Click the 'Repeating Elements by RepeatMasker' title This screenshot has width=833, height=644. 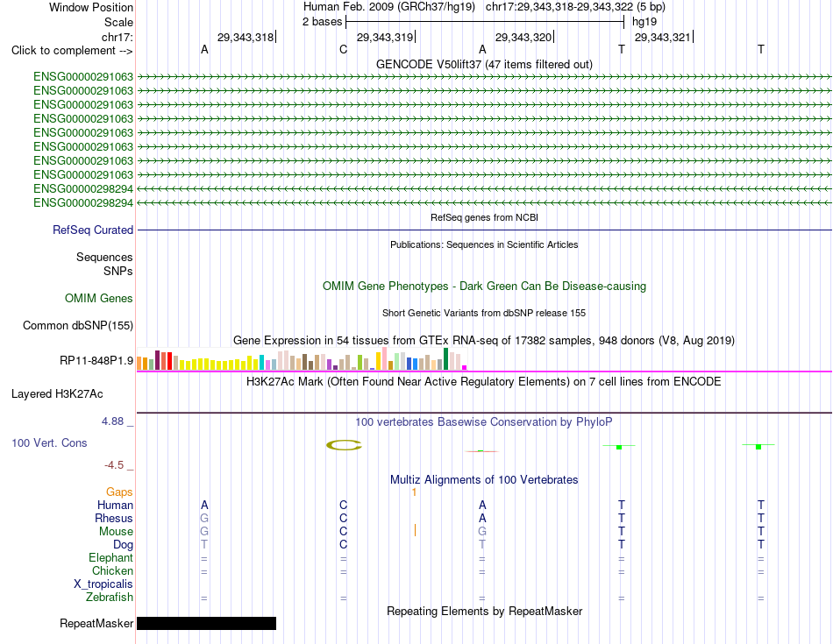(484, 611)
